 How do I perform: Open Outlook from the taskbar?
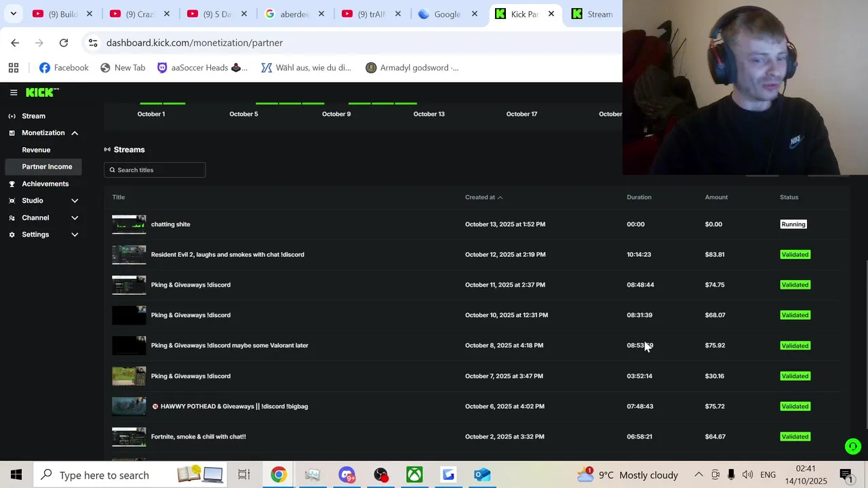tap(482, 475)
